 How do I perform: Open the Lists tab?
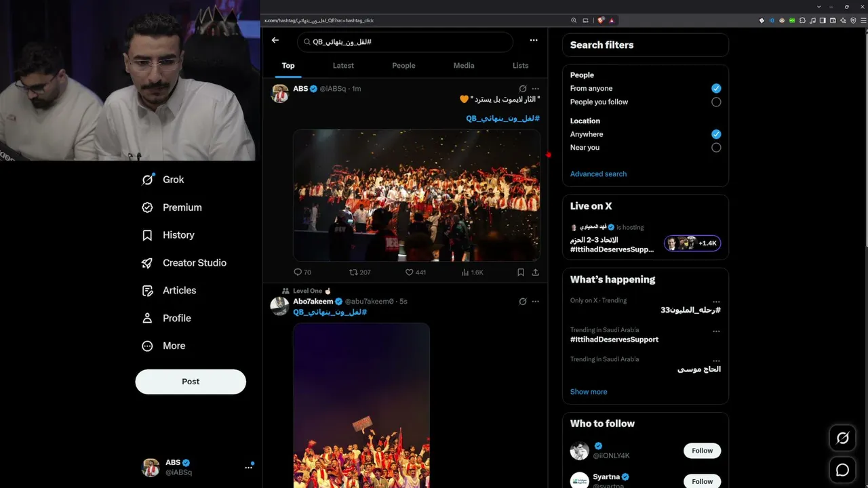tap(521, 66)
